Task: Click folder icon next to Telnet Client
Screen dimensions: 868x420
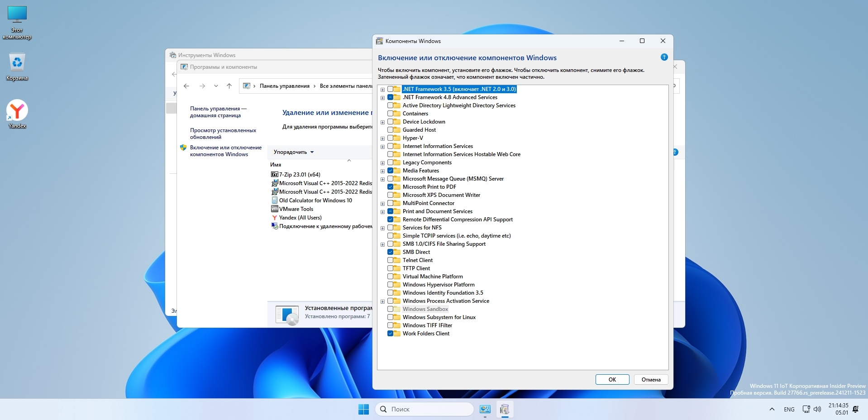Action: [x=397, y=260]
